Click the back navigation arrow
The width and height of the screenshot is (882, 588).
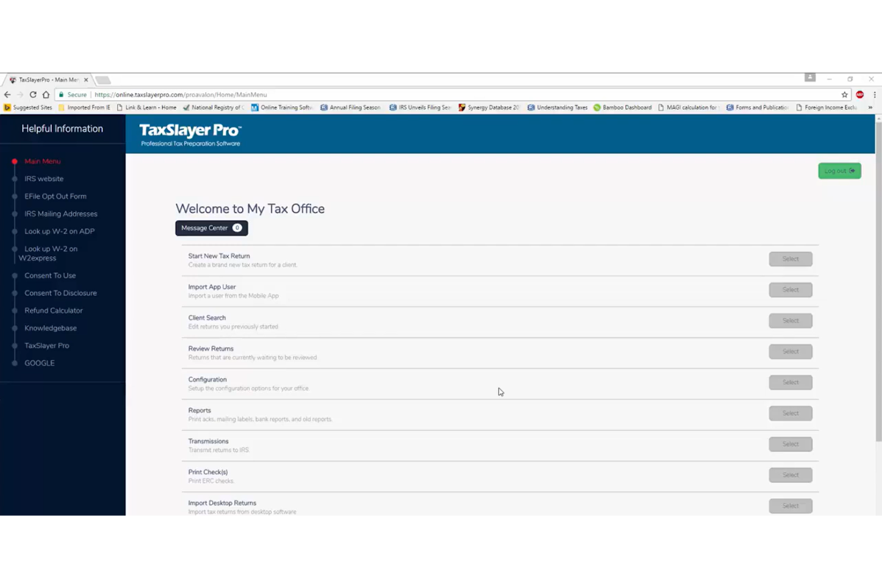point(7,94)
